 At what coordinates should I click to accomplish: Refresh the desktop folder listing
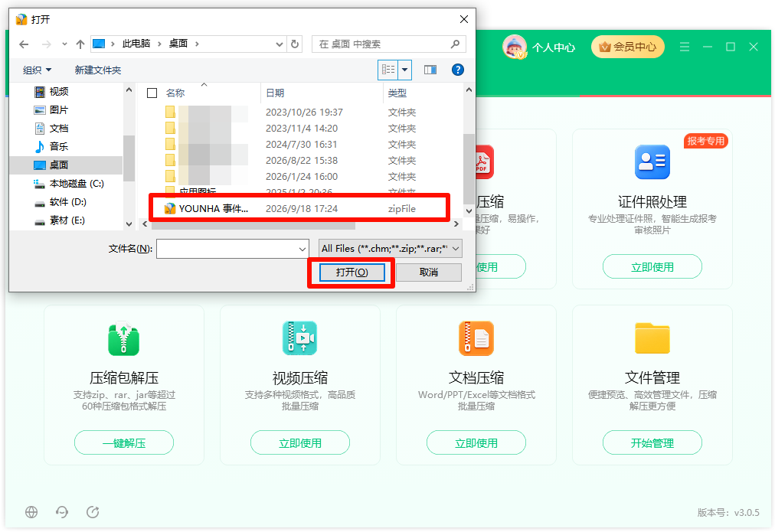pos(295,44)
